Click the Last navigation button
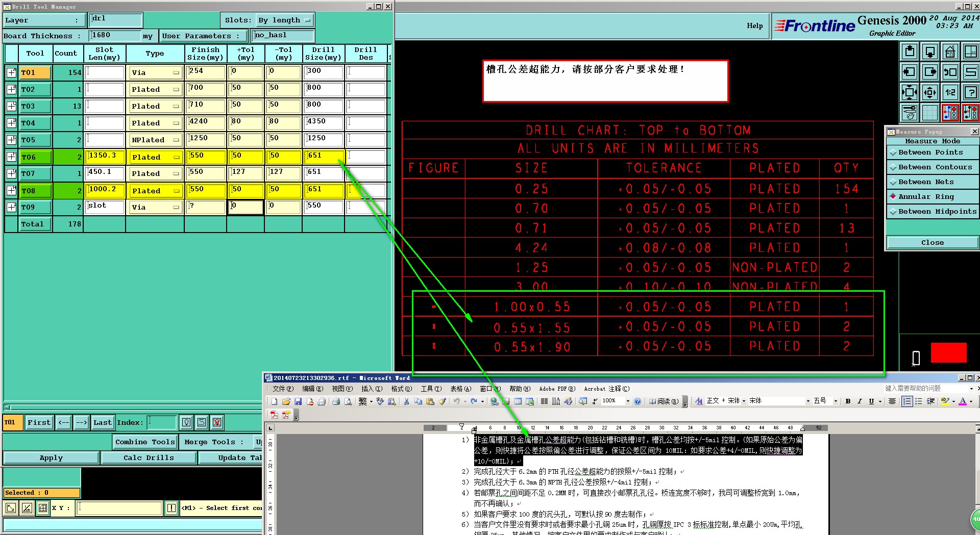The image size is (980, 535). [102, 423]
